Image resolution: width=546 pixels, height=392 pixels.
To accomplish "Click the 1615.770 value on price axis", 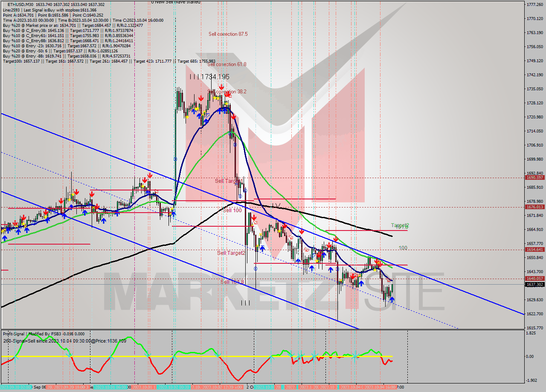I will click(535, 328).
